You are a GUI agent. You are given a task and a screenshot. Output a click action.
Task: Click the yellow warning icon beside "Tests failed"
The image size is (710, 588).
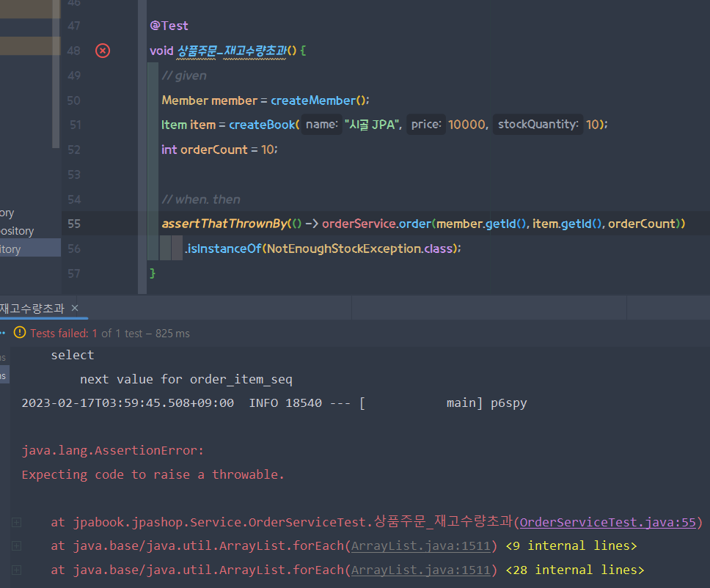pyautogui.click(x=20, y=332)
